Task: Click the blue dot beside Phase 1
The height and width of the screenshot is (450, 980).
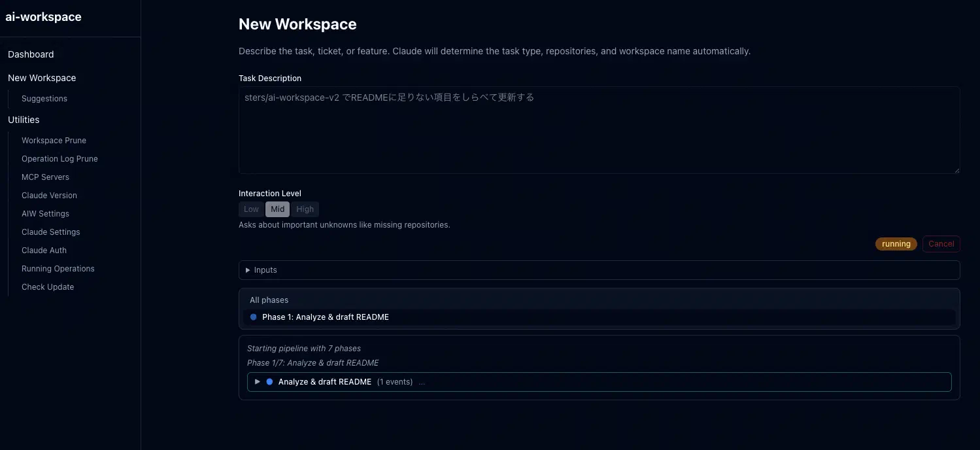Action: pyautogui.click(x=254, y=317)
